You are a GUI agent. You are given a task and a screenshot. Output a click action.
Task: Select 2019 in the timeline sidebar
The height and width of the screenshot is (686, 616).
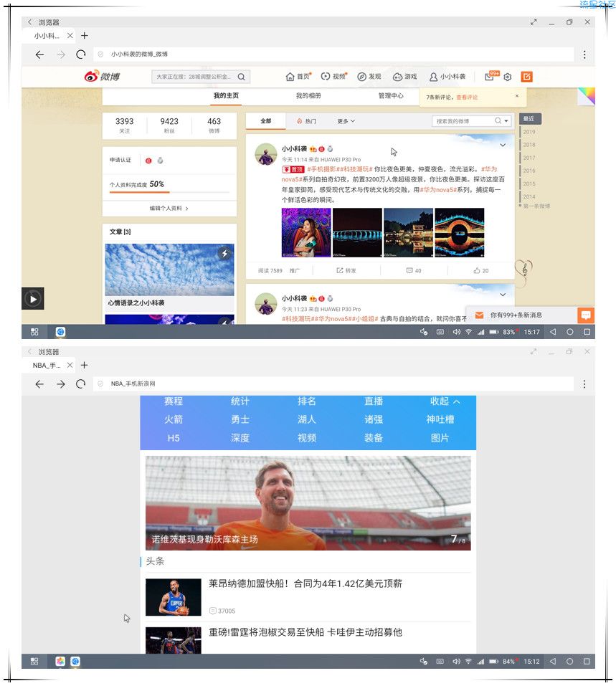(x=529, y=132)
